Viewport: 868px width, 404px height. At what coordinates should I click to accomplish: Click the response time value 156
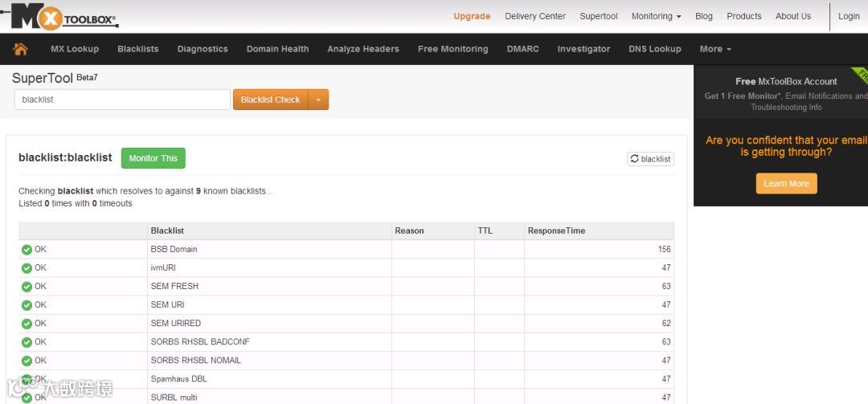tap(665, 250)
